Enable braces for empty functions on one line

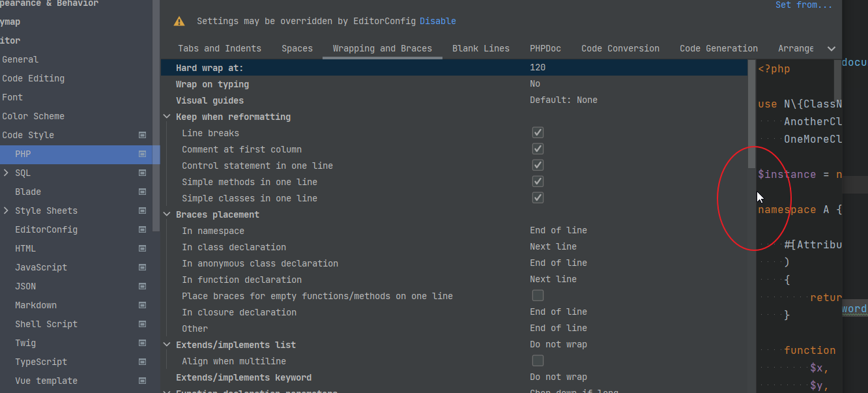[538, 295]
